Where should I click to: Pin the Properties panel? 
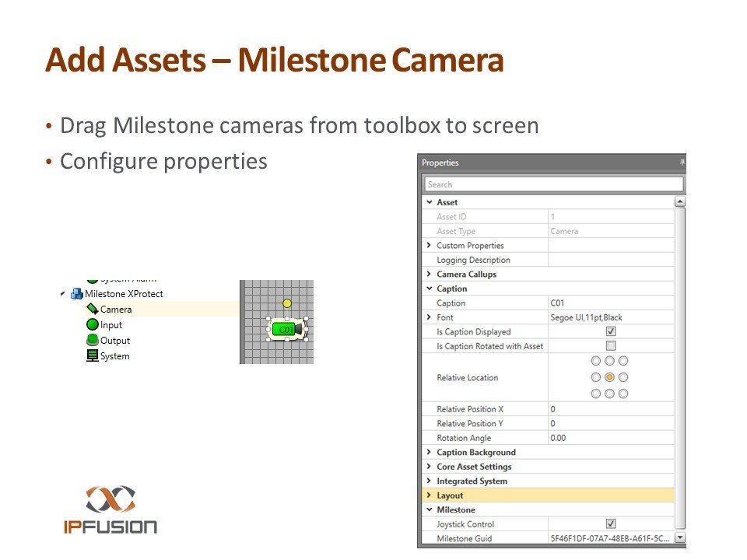682,163
